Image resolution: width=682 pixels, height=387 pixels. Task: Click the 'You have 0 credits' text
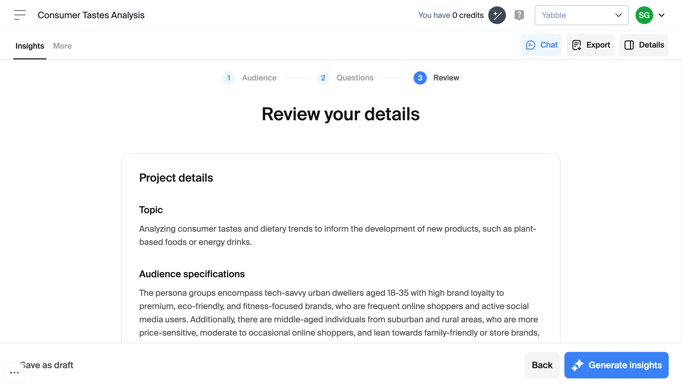[451, 15]
